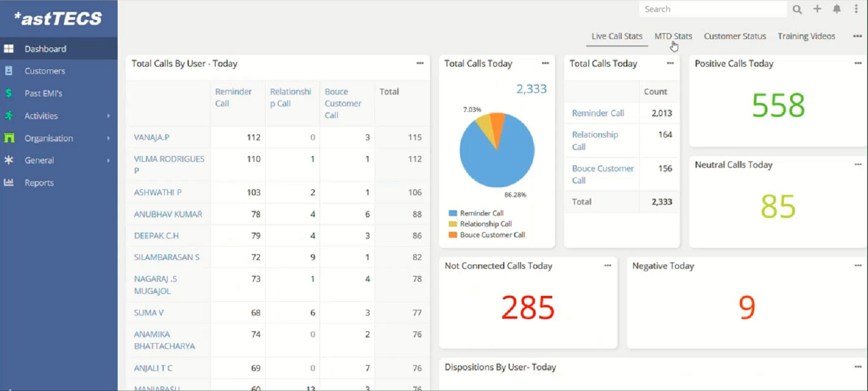The width and height of the screenshot is (868, 391).
Task: Click the search magnifier icon
Action: click(797, 9)
